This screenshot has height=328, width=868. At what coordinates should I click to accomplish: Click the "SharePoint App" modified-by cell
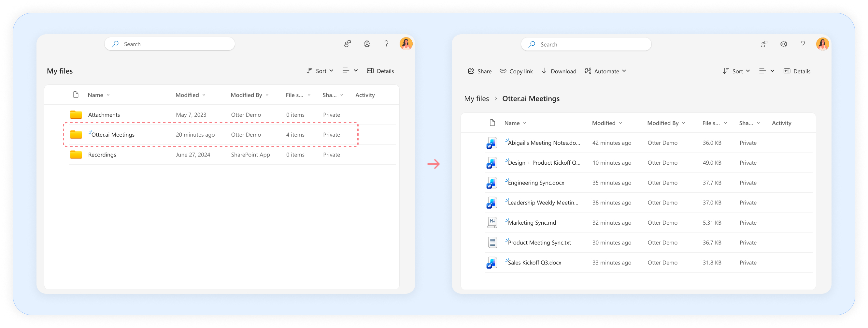point(250,155)
